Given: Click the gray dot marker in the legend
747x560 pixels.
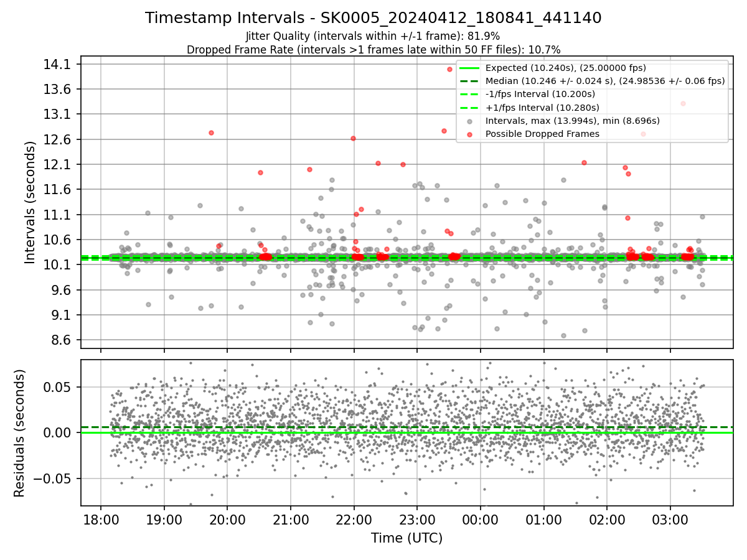Looking at the screenshot, I should pyautogui.click(x=469, y=121).
